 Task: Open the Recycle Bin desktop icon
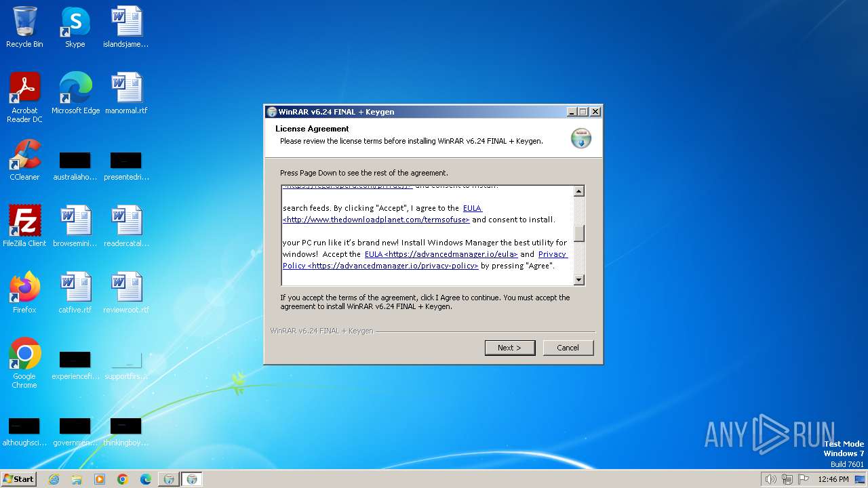click(24, 27)
